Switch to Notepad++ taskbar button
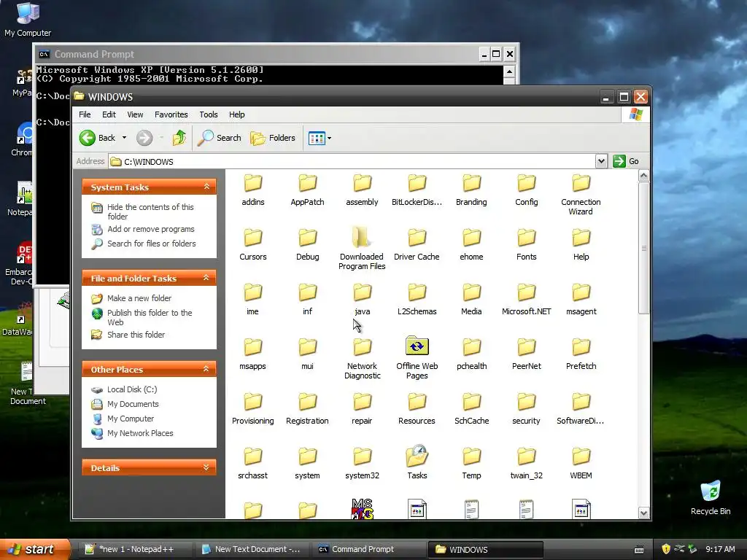Screen dimensions: 747x560 click(136, 550)
